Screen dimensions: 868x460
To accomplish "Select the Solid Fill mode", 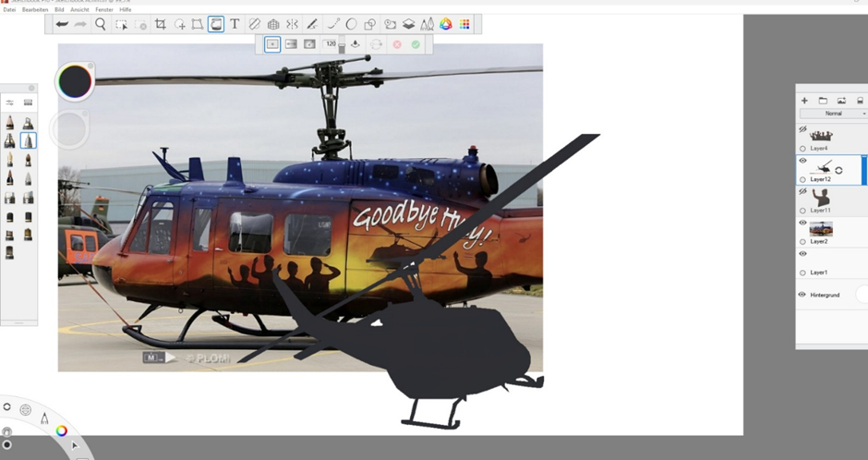I will click(x=271, y=44).
